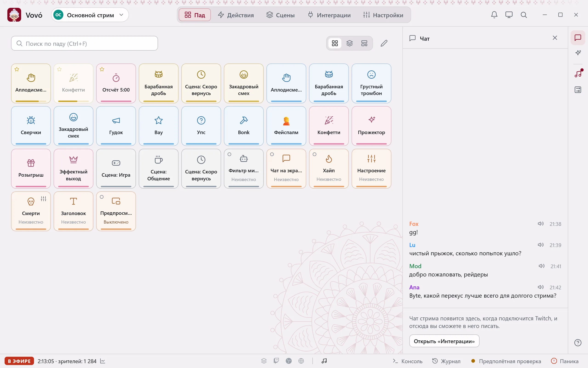The width and height of the screenshot is (588, 368).
Task: Open the Сцены tab
Action: click(280, 15)
